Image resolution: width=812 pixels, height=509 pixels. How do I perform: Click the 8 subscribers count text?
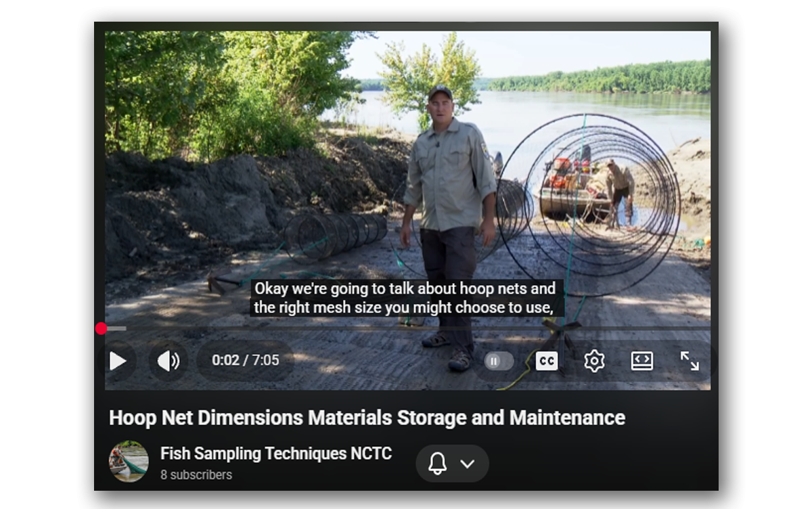[196, 474]
